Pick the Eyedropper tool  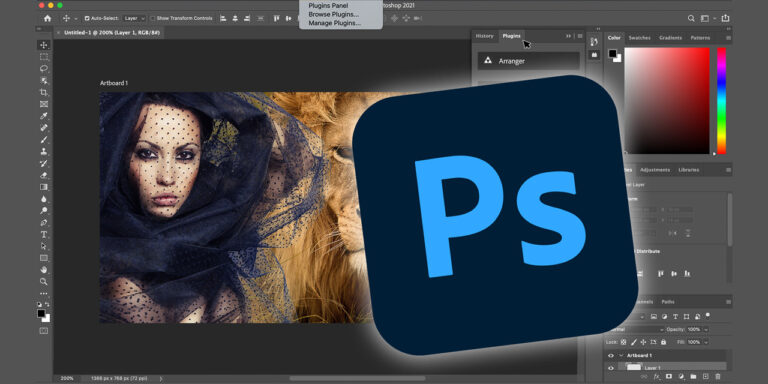[x=44, y=116]
